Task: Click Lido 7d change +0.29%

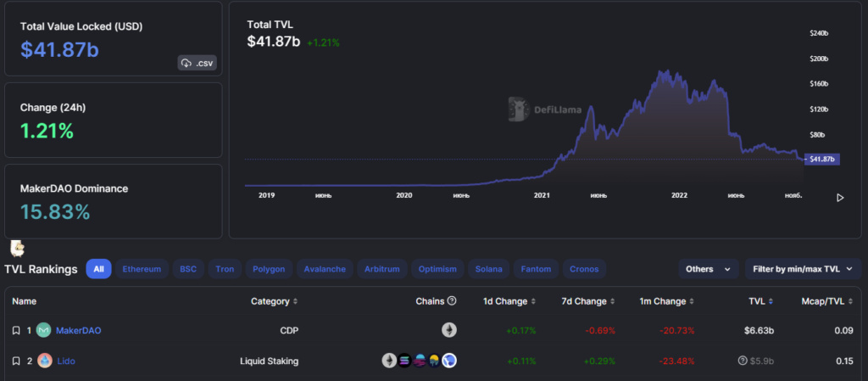Action: [x=599, y=361]
